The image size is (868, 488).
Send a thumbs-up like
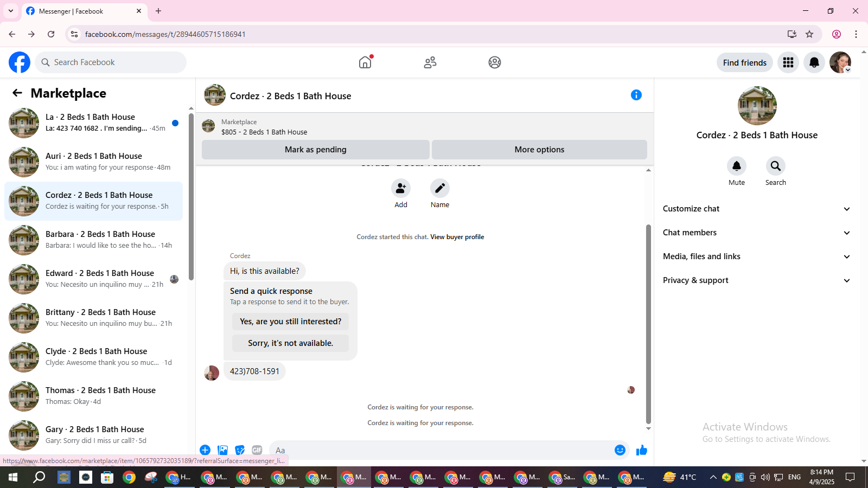642,450
